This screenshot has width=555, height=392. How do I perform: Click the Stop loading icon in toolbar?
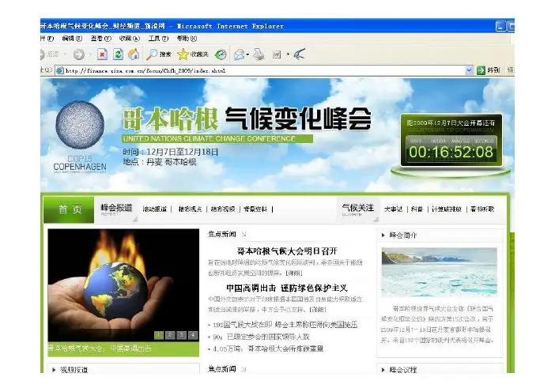102,55
